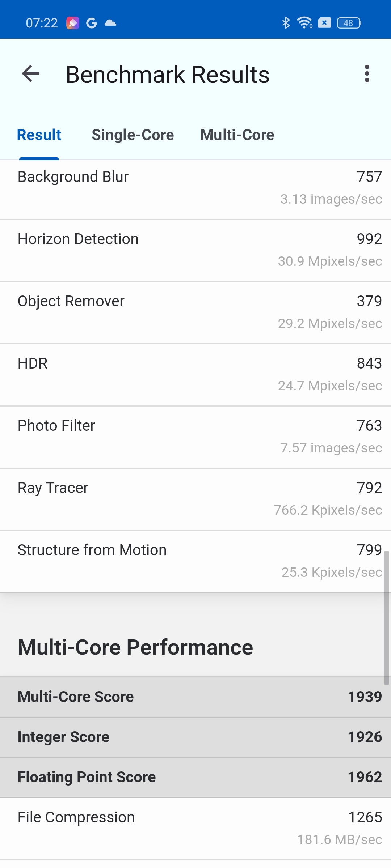Tap the back arrow icon
Viewport: 391px width, 868px height.
tap(30, 74)
